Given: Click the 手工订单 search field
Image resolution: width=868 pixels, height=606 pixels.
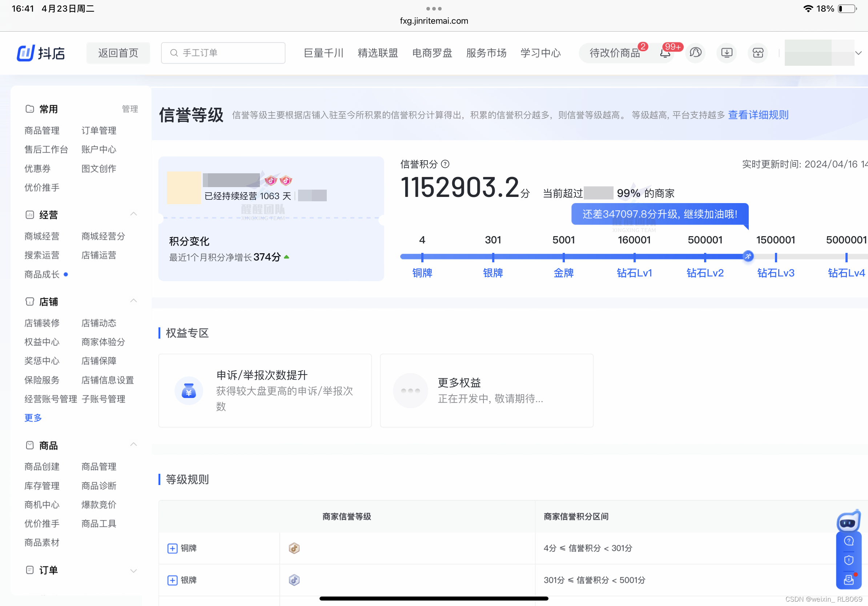Looking at the screenshot, I should pos(223,53).
